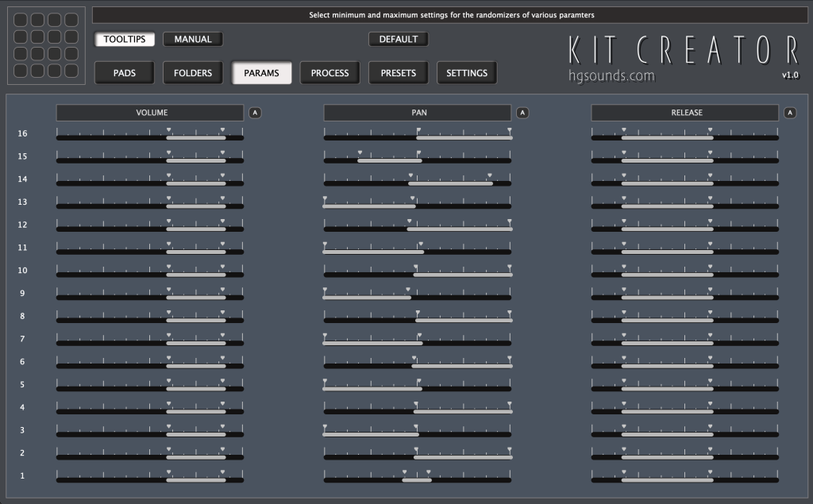
Task: Click the maximum handle of Pan slider 11
Action: click(x=421, y=244)
